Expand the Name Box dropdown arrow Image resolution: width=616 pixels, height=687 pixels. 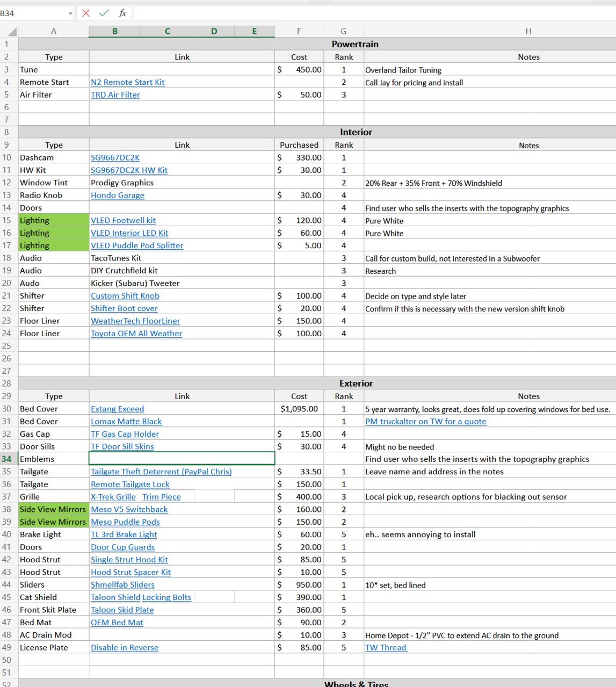(70, 13)
